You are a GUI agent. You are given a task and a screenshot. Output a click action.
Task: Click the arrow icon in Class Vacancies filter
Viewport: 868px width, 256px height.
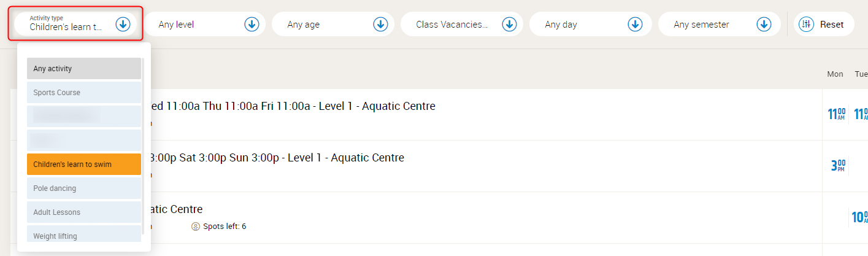[509, 25]
